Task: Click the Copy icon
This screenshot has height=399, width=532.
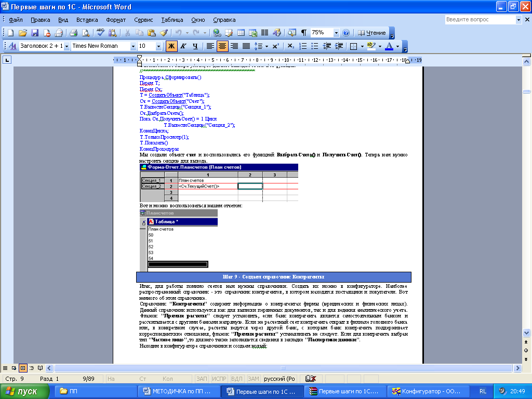Action: [139, 33]
